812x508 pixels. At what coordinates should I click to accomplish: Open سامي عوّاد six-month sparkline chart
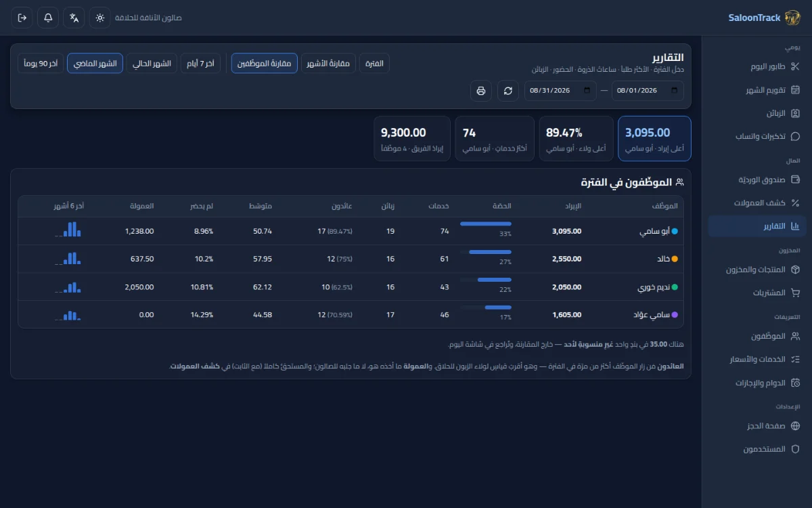click(x=68, y=315)
